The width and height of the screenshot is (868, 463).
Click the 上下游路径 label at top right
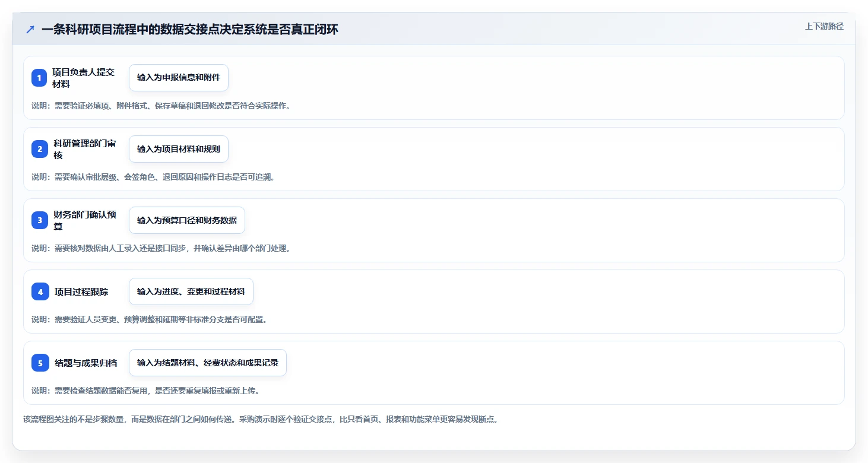824,26
